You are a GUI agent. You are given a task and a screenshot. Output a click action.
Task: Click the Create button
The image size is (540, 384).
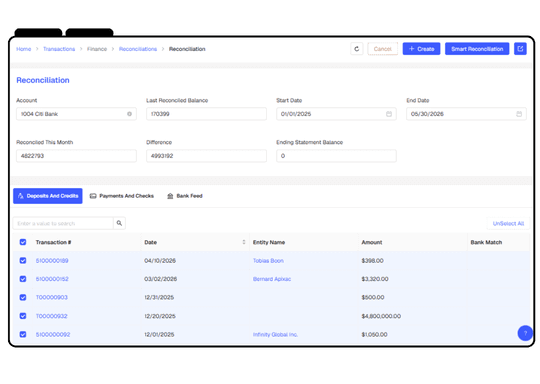pos(421,49)
